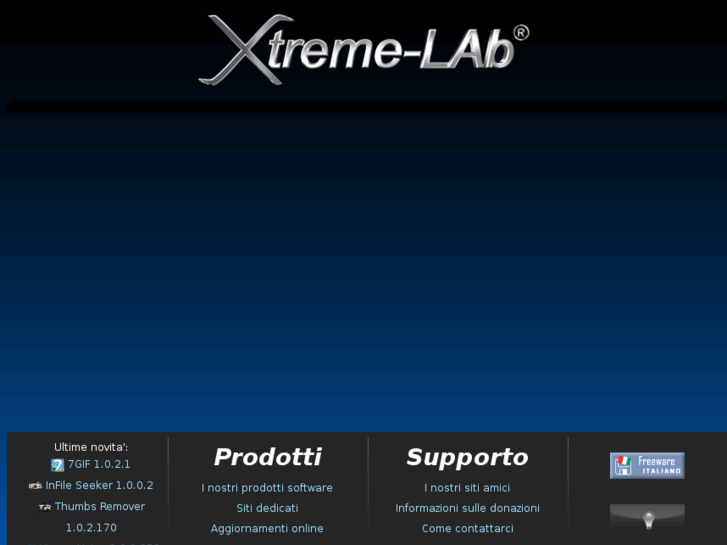
Task: Go to Siti dedicati
Action: coord(267,508)
